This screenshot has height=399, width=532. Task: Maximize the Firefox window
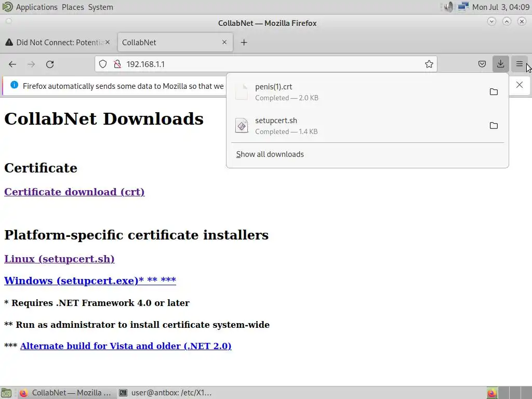[507, 21]
